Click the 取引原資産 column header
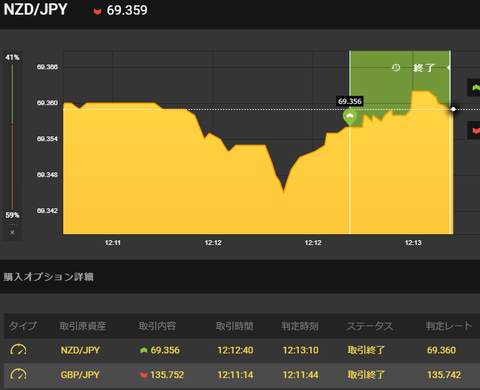The image size is (480, 390). click(83, 326)
